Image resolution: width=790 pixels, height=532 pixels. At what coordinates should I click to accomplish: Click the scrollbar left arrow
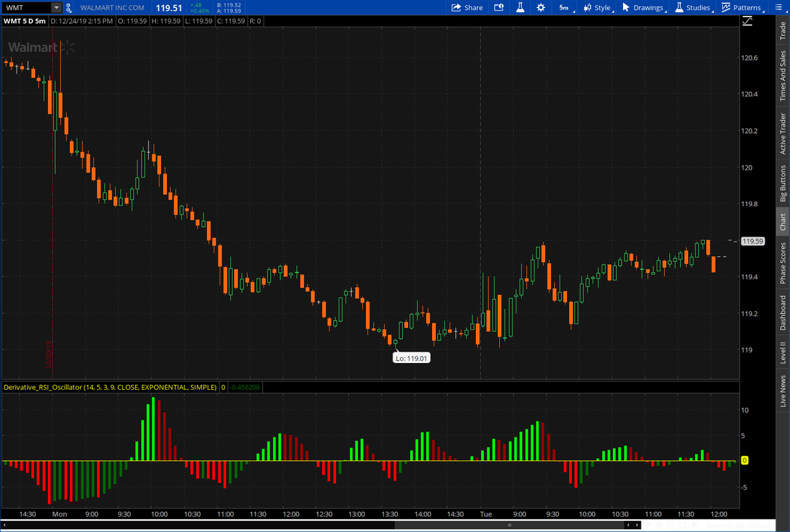click(5, 525)
